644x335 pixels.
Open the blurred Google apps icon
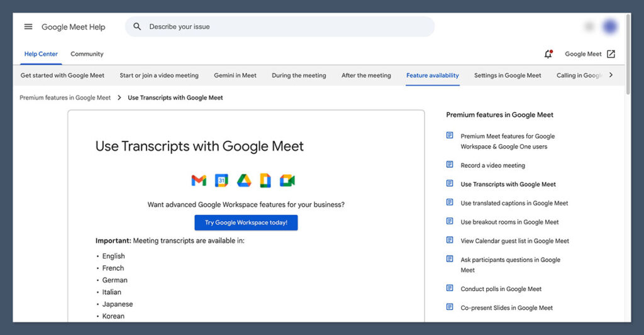(589, 26)
